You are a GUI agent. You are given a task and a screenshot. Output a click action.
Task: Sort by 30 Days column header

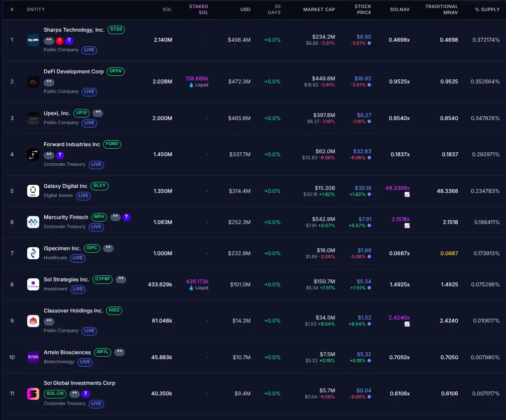pyautogui.click(x=274, y=10)
